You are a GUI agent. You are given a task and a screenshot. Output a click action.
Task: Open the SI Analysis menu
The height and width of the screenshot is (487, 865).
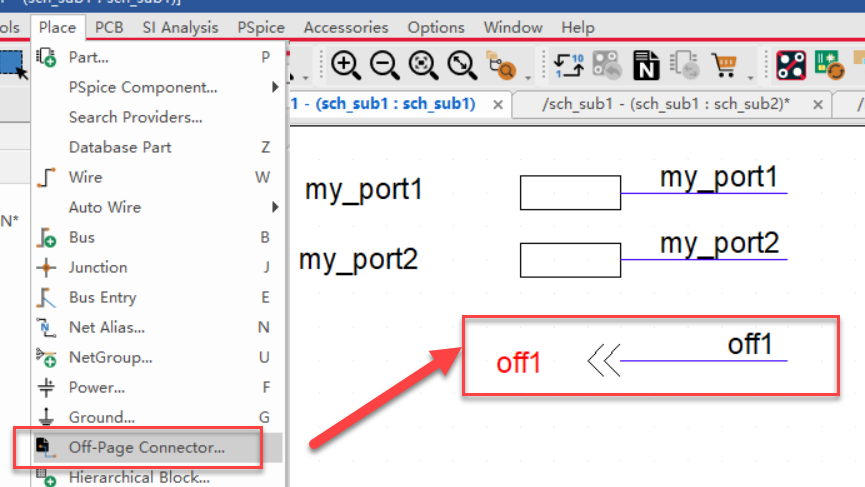coord(183,27)
